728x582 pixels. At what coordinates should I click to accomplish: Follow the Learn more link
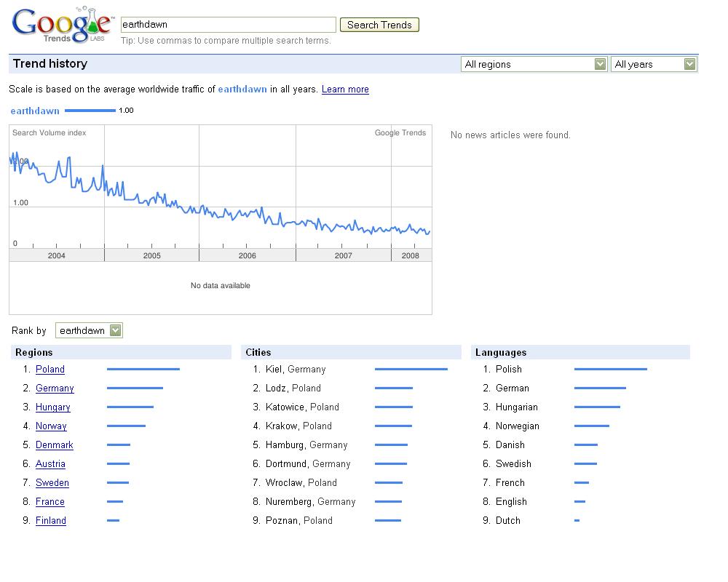(345, 89)
